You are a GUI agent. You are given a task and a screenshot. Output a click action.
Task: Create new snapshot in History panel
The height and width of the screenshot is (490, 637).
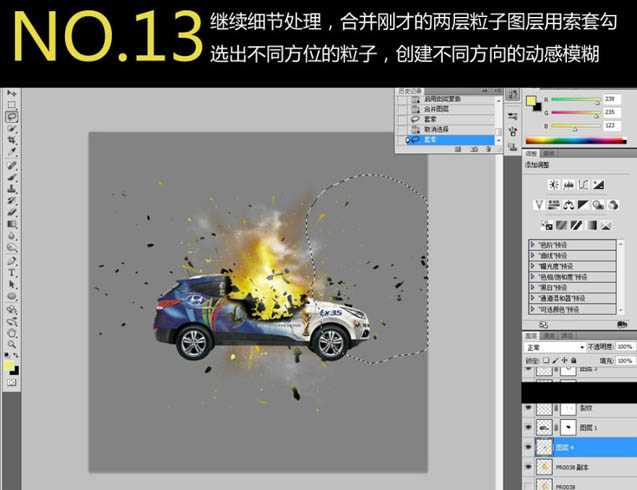pyautogui.click(x=474, y=149)
